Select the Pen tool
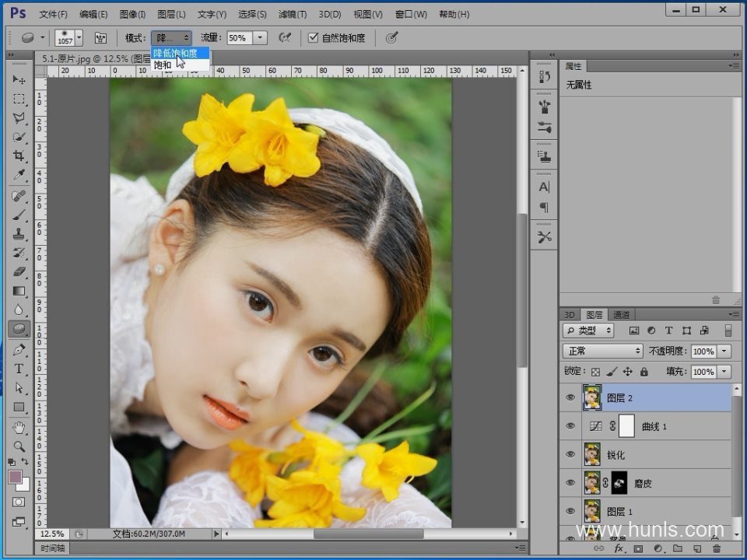The height and width of the screenshot is (560, 747). coord(19,350)
